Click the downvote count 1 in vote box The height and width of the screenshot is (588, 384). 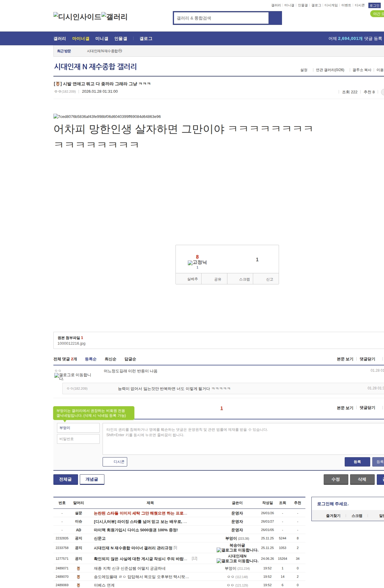pyautogui.click(x=257, y=259)
